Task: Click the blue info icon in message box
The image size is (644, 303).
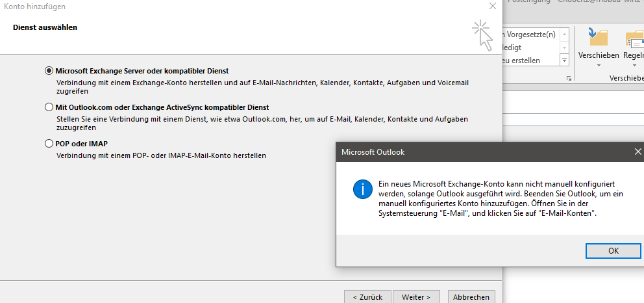Action: tap(362, 189)
